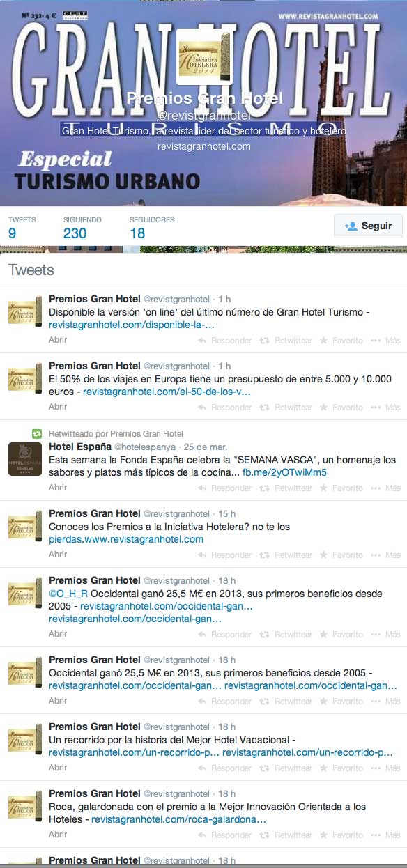Open revistagranhotel.com link in profile header
407x868 pixels.
click(x=203, y=146)
